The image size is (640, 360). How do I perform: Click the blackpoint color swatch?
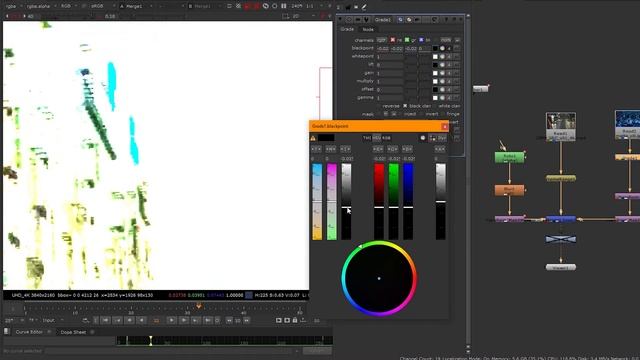(435, 49)
